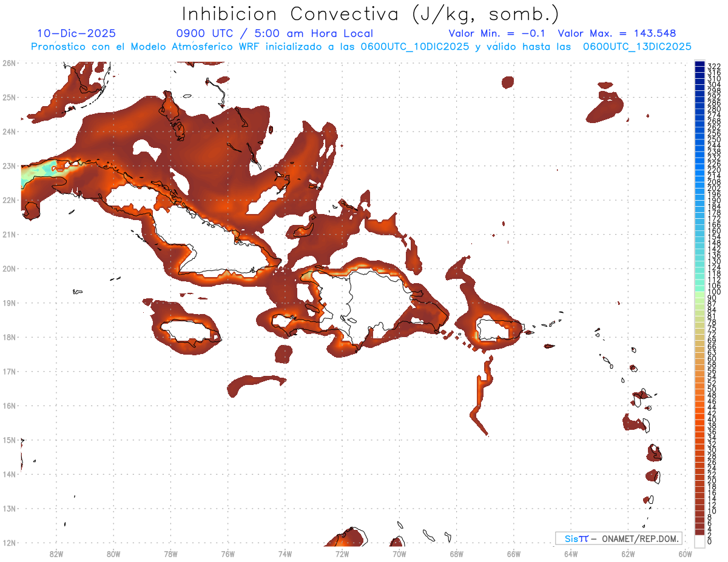
Task: Click the latitude label "12N"
Action: pyautogui.click(x=9, y=543)
